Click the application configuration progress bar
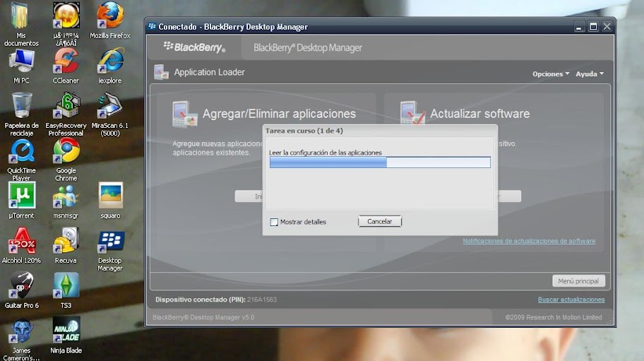Image resolution: width=644 pixels, height=361 pixels. [x=380, y=162]
